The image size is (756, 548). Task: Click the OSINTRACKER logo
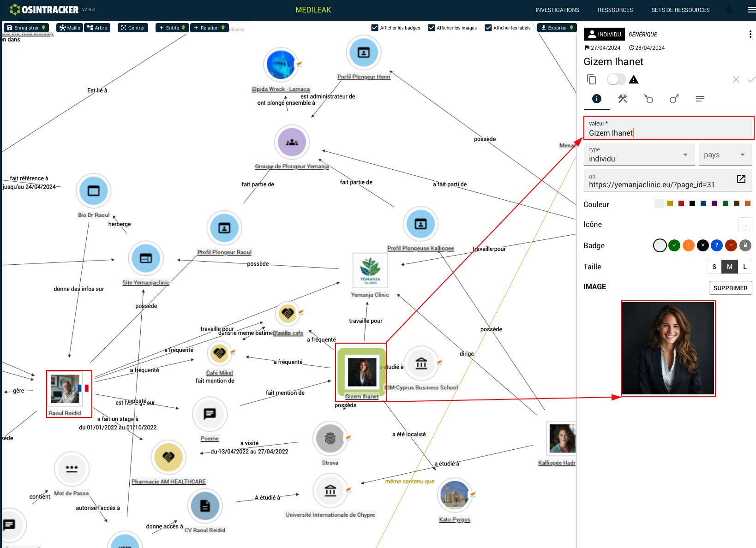point(44,10)
